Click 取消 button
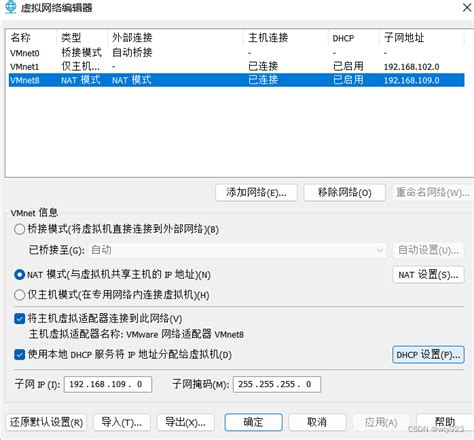 point(317,422)
